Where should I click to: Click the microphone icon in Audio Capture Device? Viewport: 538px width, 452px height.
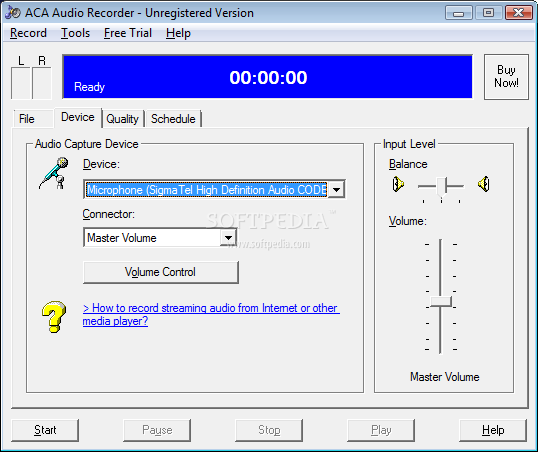[54, 173]
